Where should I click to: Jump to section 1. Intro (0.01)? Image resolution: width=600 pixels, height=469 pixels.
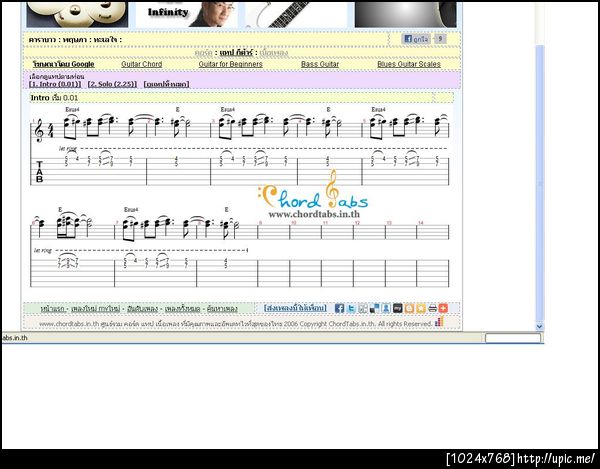[x=55, y=84]
